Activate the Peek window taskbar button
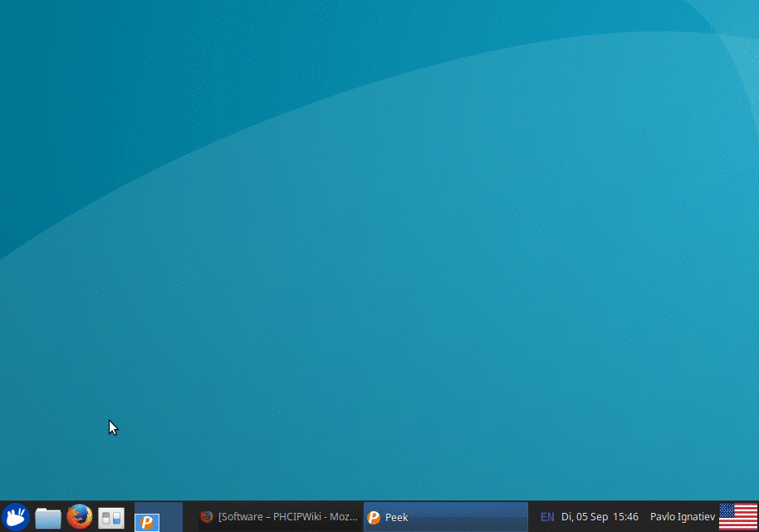 pos(445,517)
